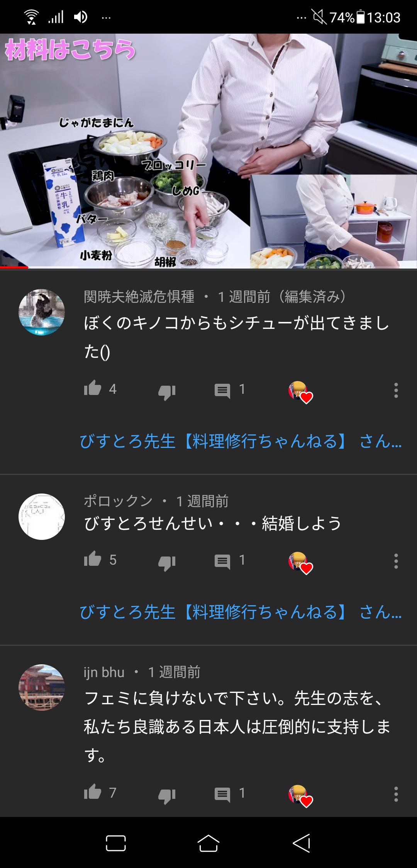417x868 pixels.
Task: Dislike ijn bhu's comment
Action: (x=167, y=796)
